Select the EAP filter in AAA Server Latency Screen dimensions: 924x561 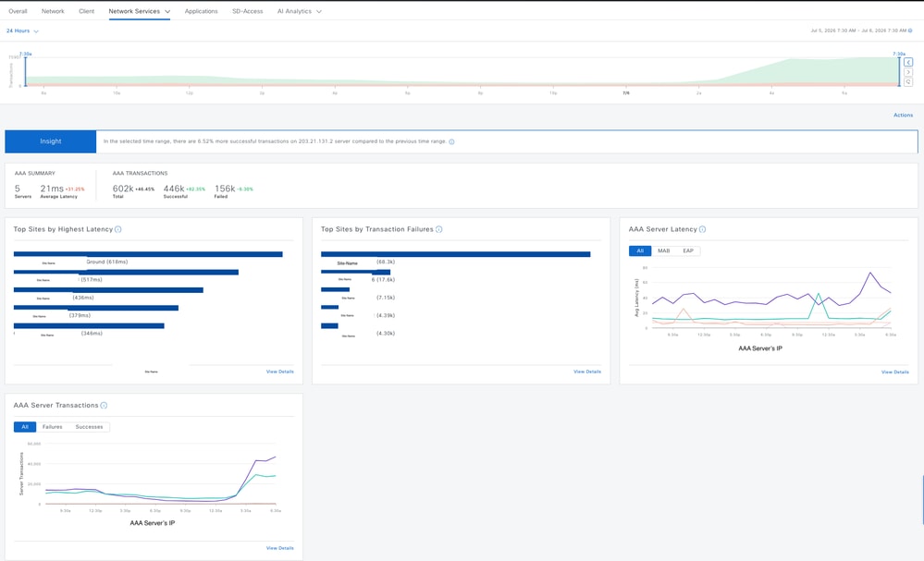coord(688,250)
